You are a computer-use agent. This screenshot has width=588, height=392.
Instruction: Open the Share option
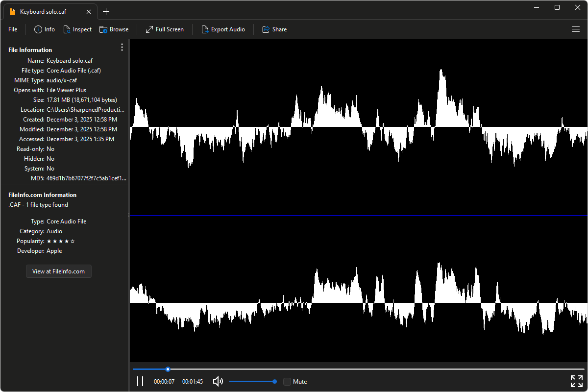(274, 29)
